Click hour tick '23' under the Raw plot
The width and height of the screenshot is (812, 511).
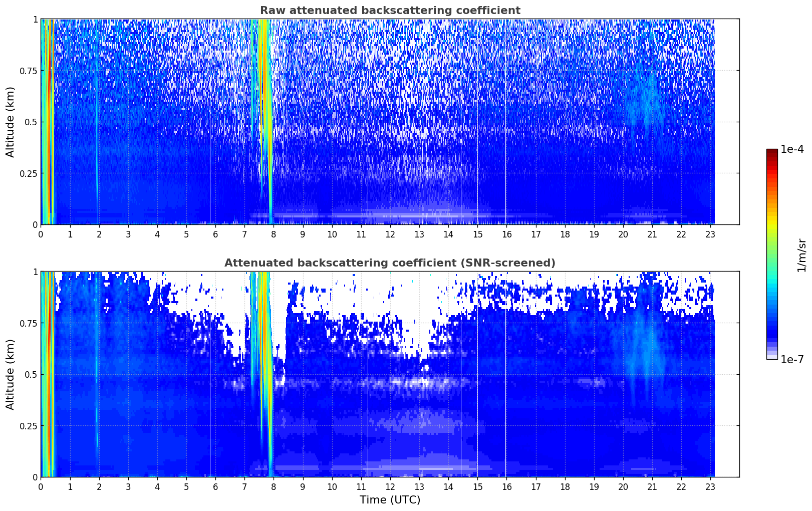coord(710,234)
